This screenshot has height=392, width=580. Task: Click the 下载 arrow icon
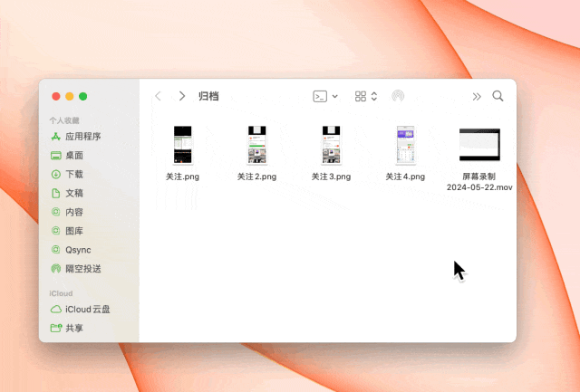pyautogui.click(x=56, y=174)
